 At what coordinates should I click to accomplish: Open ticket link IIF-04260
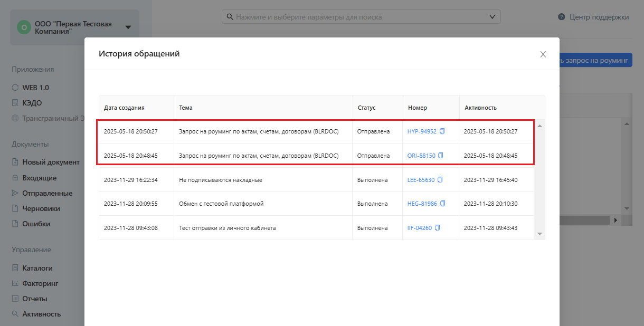pos(420,228)
